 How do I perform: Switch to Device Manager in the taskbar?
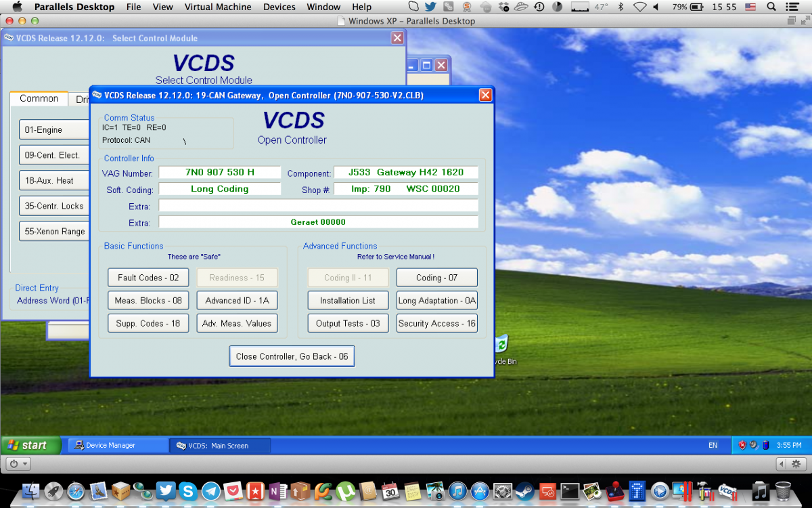point(119,446)
